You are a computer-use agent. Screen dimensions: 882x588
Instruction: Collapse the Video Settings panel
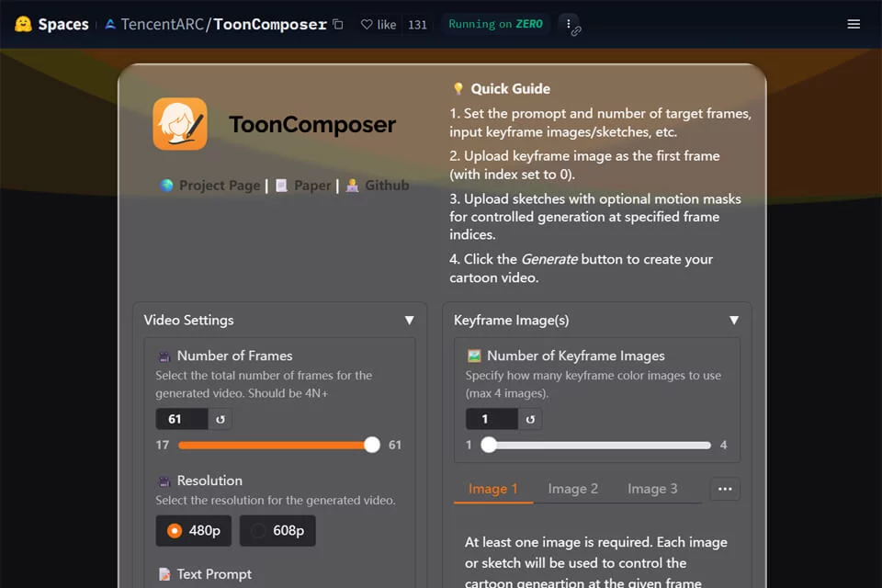click(410, 320)
